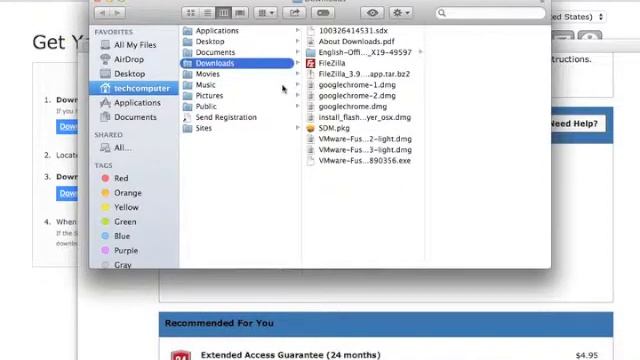Go forward with the Finder forward arrow
This screenshot has width=640, height=360.
117,13
